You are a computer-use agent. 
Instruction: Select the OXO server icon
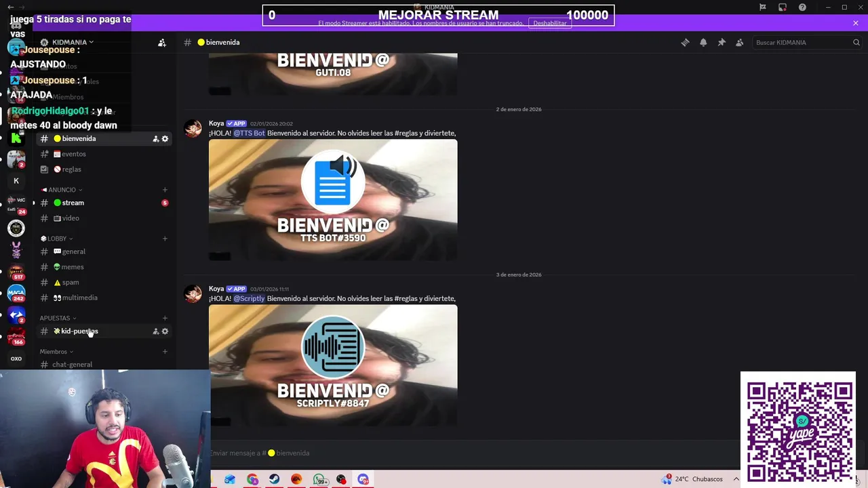pos(16,359)
